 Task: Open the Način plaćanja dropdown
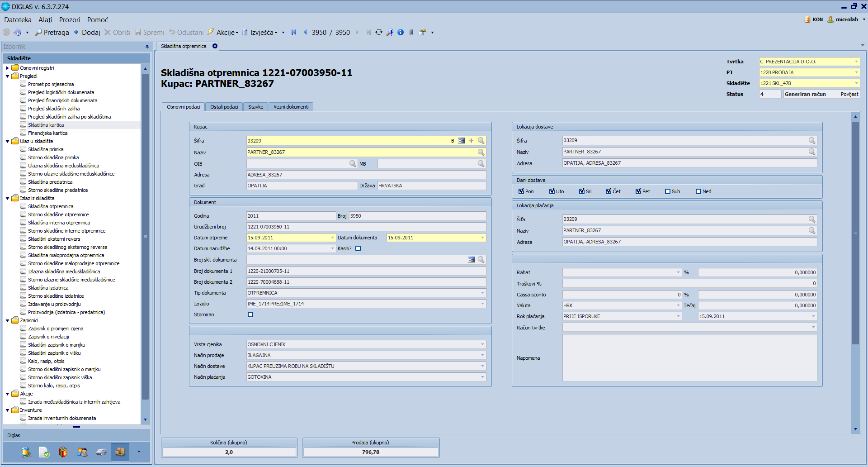point(482,377)
